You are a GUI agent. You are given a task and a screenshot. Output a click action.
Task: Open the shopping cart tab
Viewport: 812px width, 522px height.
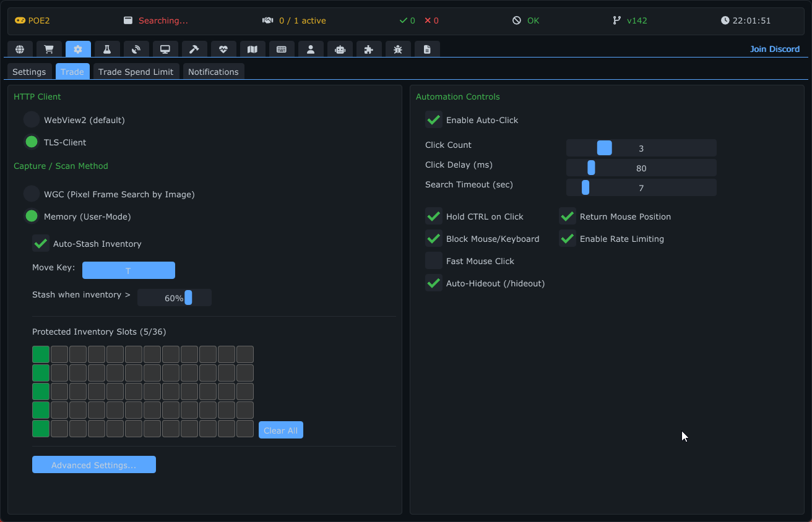[x=49, y=49]
